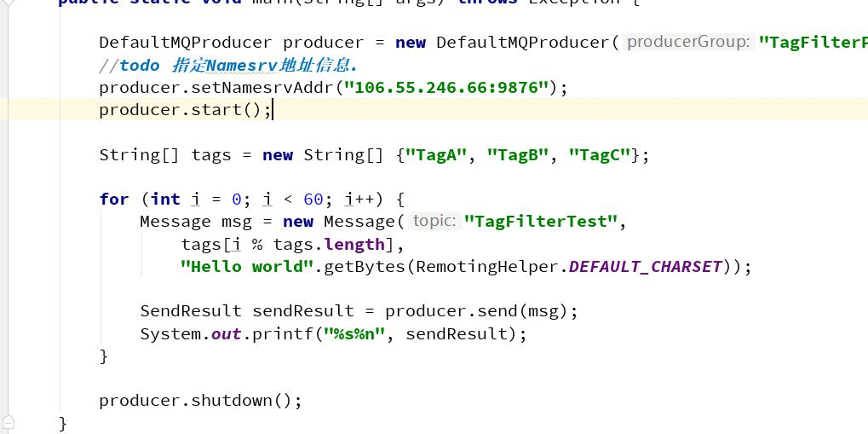Click the DEFAULT_CHARSET constant
Image resolution: width=868 pixels, height=434 pixels.
(x=645, y=266)
